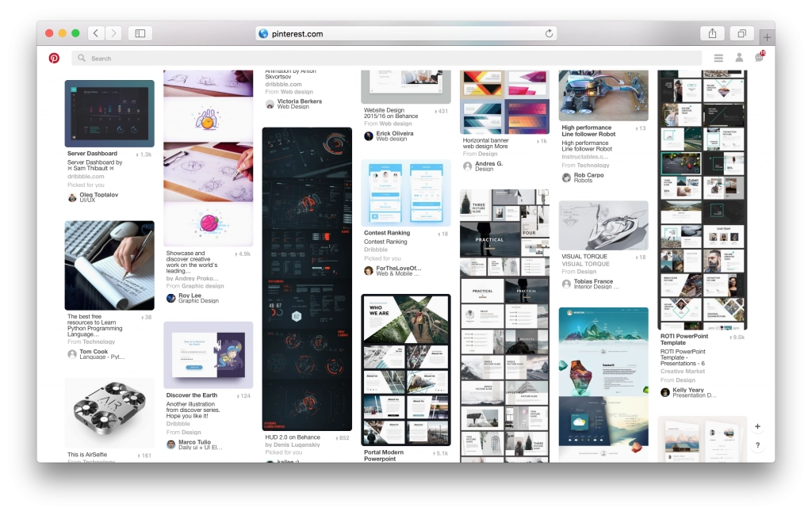Click High performance Line follower Robot title

click(x=589, y=131)
